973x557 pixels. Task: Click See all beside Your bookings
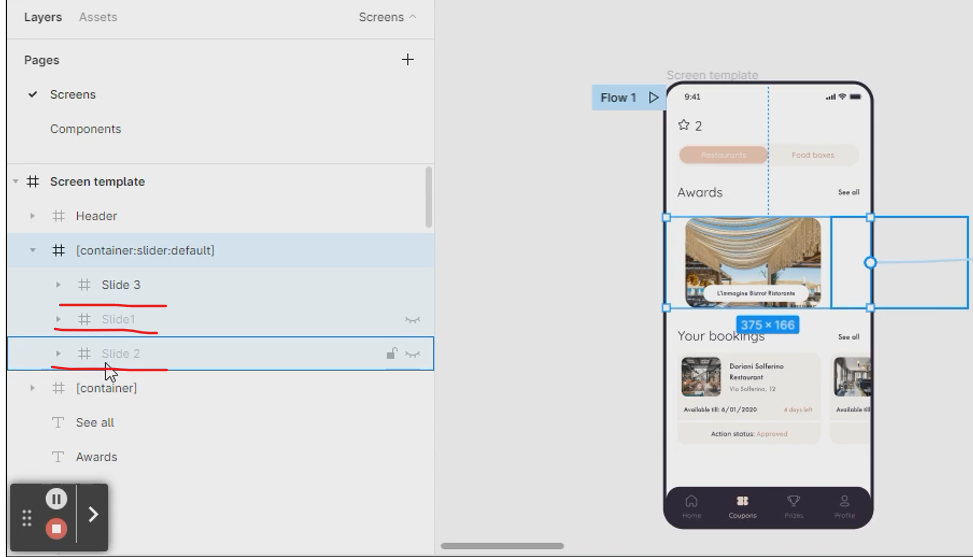848,337
